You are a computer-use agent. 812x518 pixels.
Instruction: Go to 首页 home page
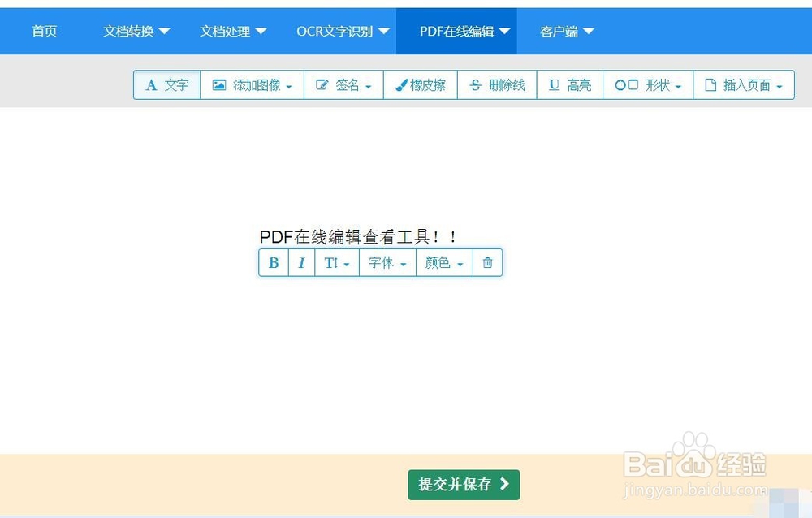[x=45, y=31]
